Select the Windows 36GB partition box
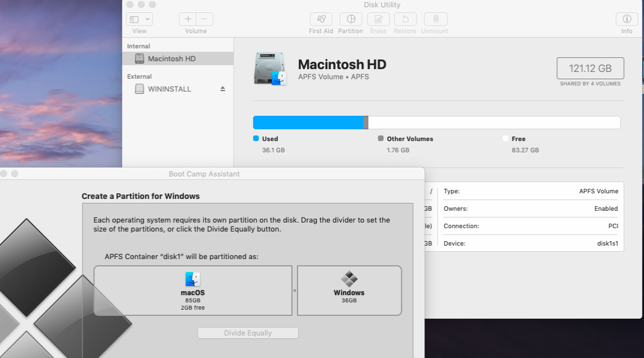Screen dimensions: 644x358 coord(349,291)
